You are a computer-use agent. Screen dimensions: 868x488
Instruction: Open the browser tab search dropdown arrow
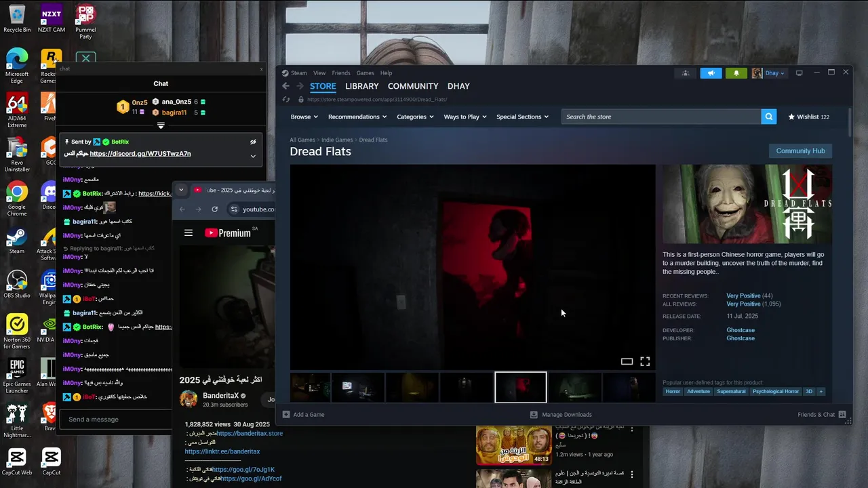(x=181, y=190)
